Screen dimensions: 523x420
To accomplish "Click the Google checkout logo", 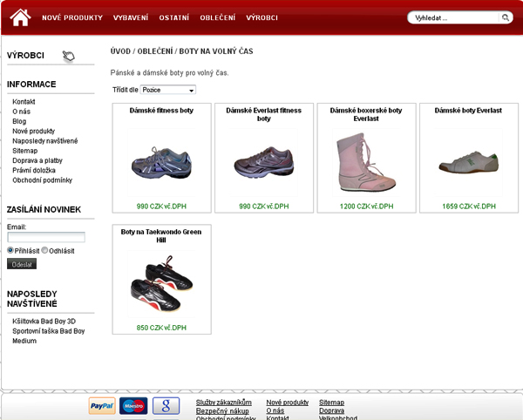I will (166, 405).
